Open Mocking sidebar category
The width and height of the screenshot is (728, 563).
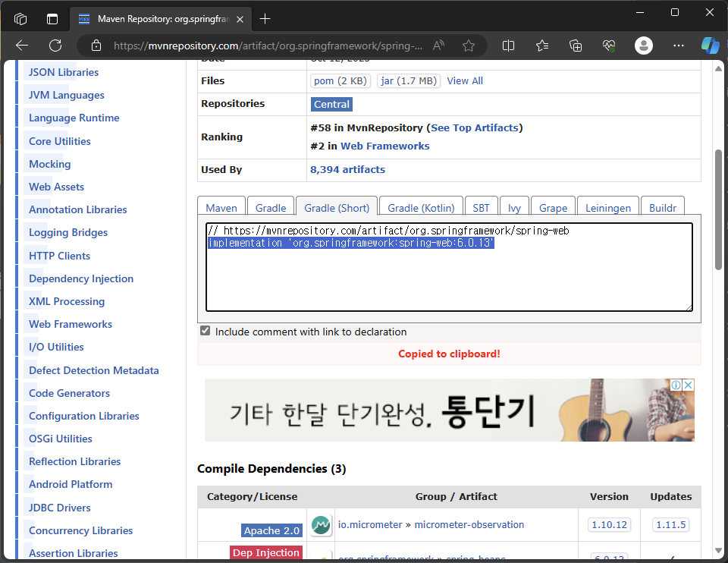click(50, 164)
